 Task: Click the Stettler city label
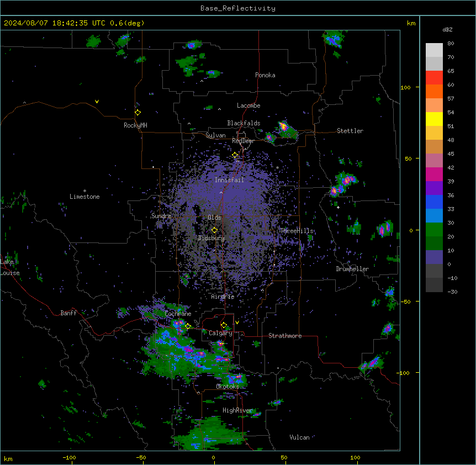350,131
